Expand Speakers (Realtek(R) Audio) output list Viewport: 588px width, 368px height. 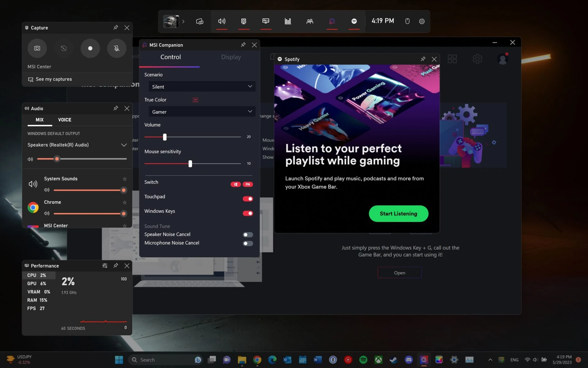tap(124, 145)
